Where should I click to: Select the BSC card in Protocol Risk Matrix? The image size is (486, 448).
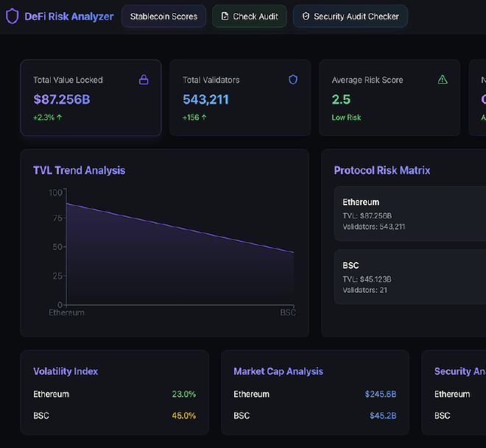tap(410, 277)
